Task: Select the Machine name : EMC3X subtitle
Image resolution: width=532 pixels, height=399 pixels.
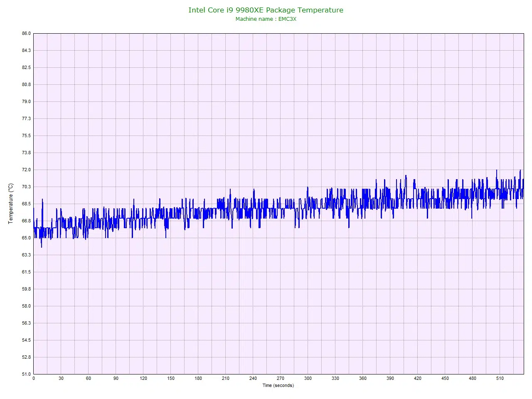Action: tap(266, 19)
